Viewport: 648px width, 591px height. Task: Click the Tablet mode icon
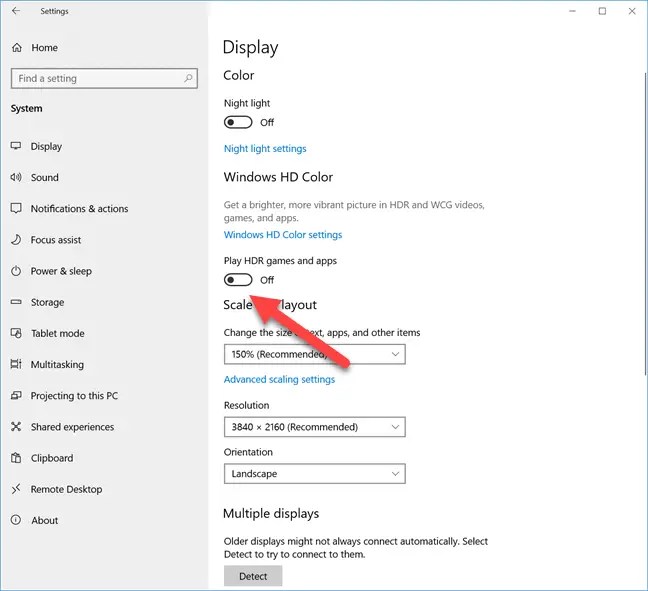click(16, 333)
